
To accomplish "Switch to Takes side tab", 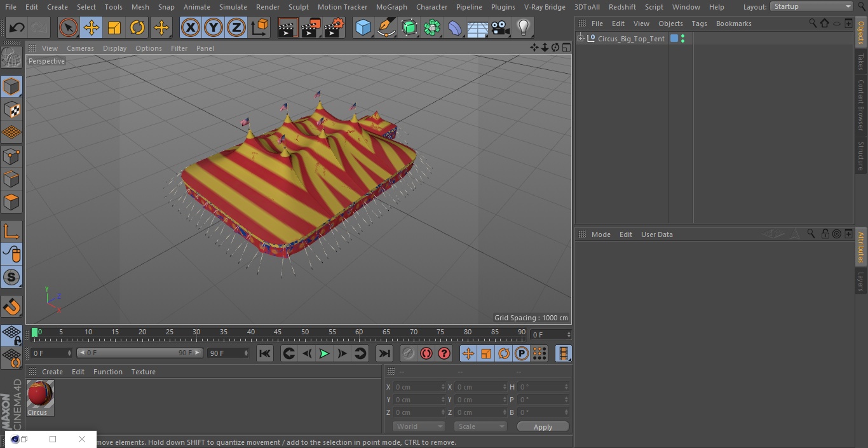I will point(861,62).
